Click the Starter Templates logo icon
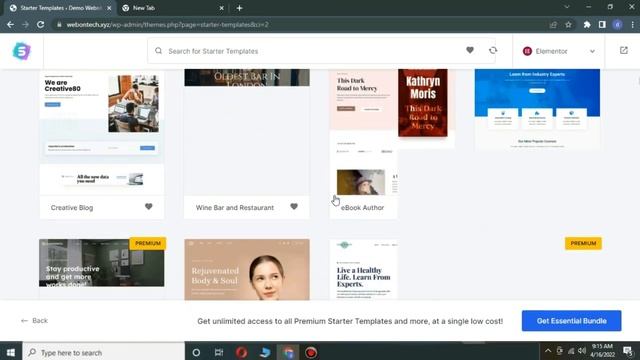This screenshot has width=640, height=360. (x=21, y=51)
